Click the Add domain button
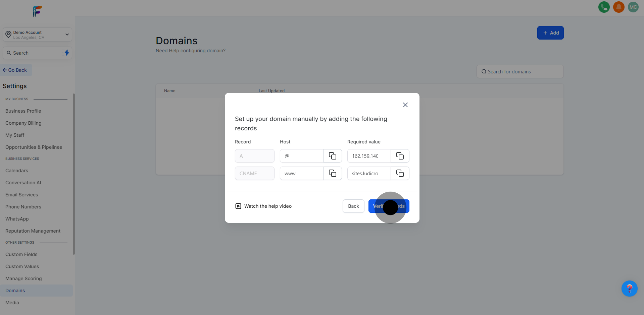 pyautogui.click(x=550, y=33)
